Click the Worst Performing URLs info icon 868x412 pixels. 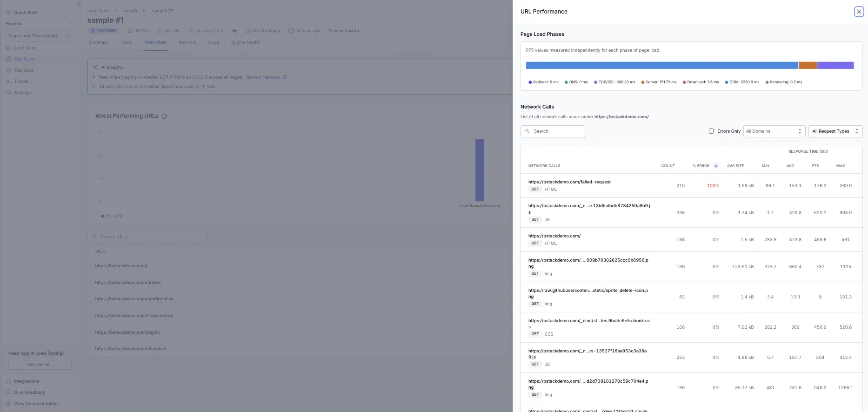[164, 116]
